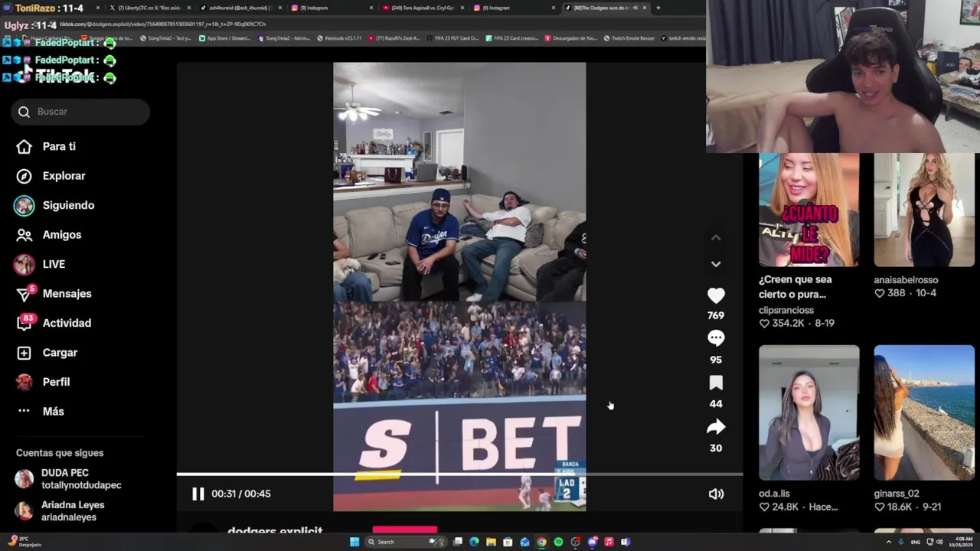980x551 pixels.
Task: Seek on the video progress bar
Action: 459,474
